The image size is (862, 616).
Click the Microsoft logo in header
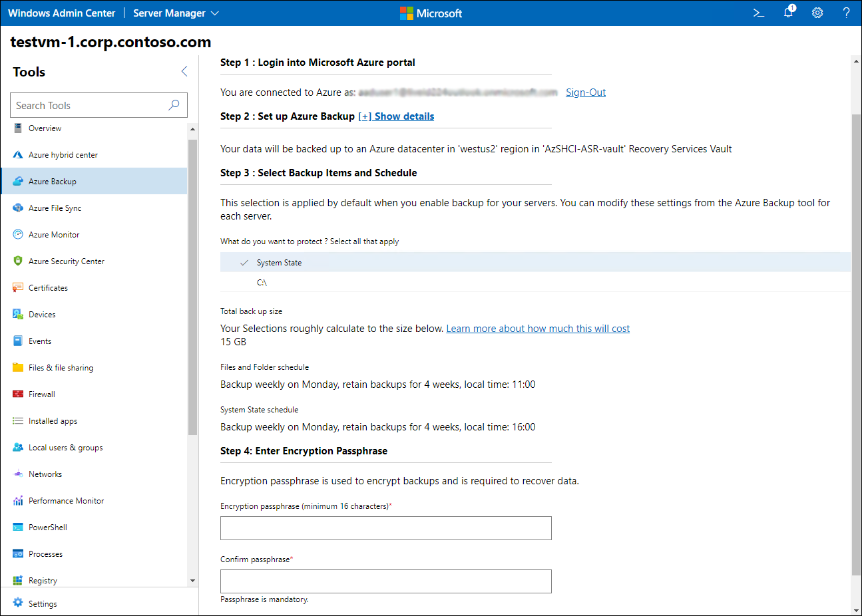pos(431,13)
